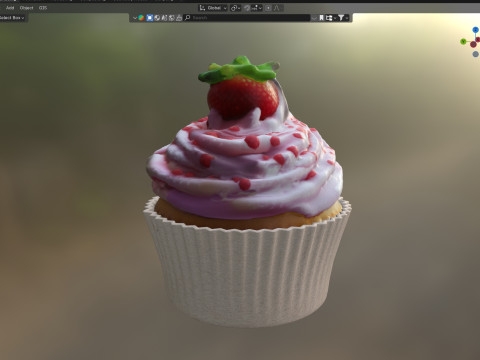
Task: Focus the Search input field
Action: click(247, 18)
